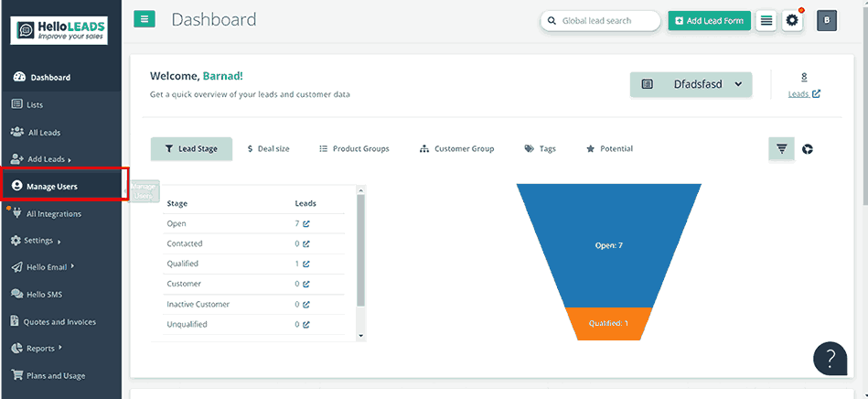Switch to the Deal size tab
868x399 pixels.
[x=268, y=148]
